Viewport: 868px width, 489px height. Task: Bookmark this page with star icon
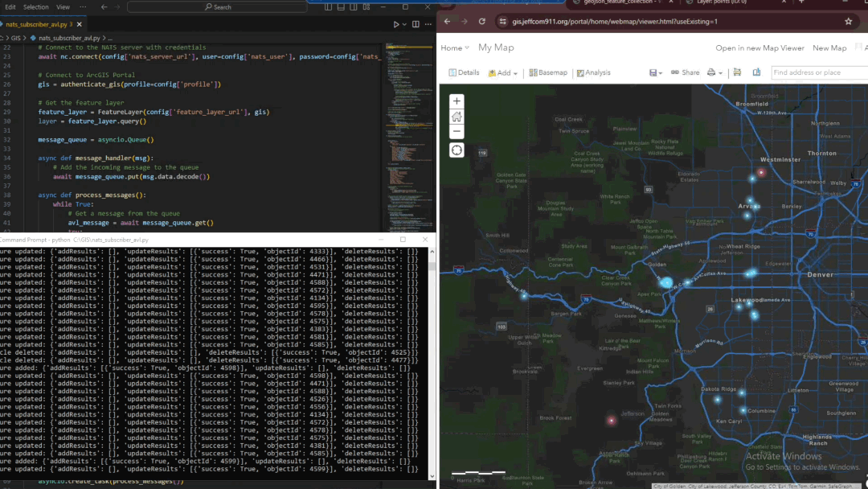click(848, 21)
